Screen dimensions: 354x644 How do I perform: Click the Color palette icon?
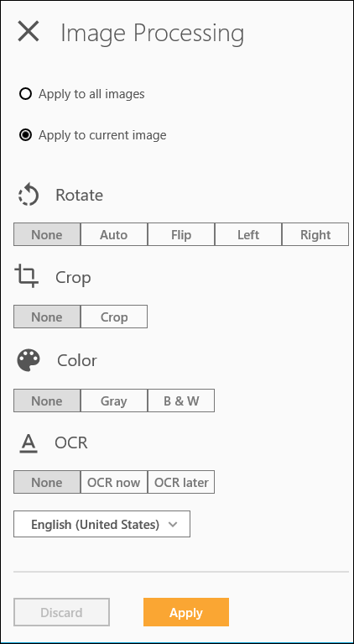coord(29,360)
